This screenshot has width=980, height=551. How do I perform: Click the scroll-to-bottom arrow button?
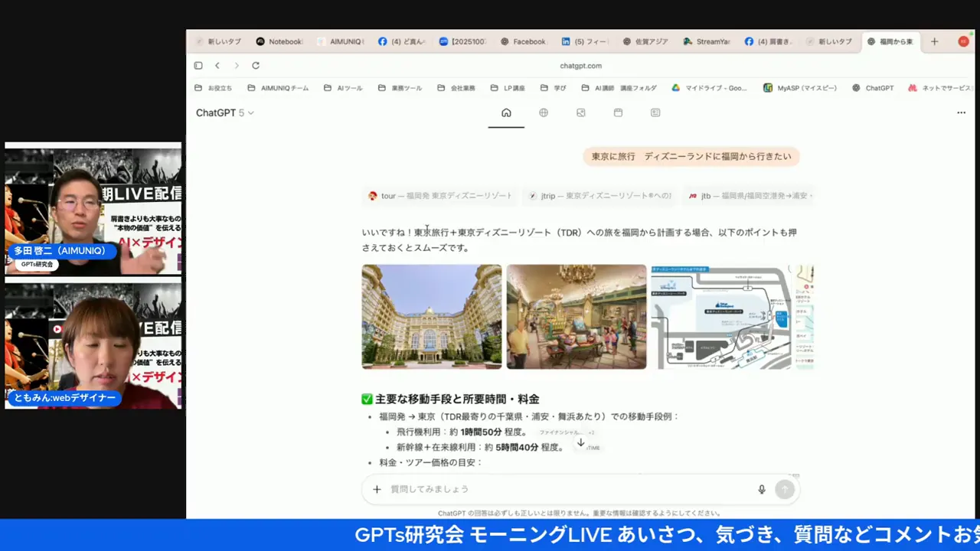(x=580, y=442)
